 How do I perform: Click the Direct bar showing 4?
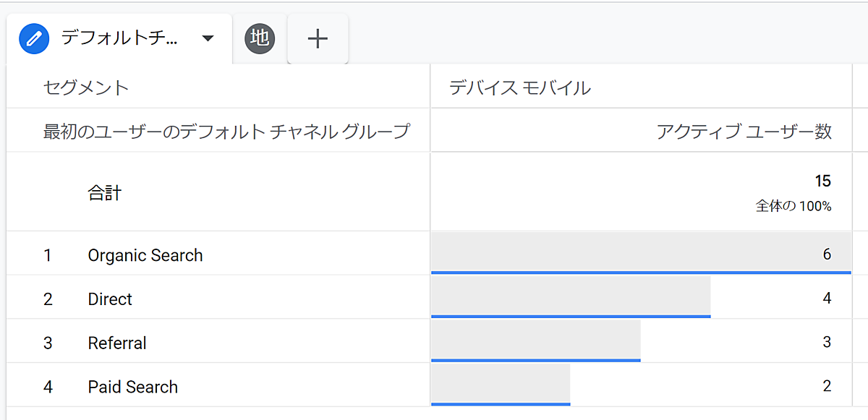pos(571,298)
